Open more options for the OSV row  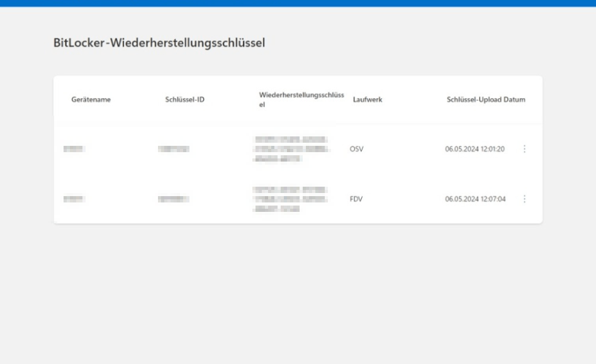tap(524, 149)
